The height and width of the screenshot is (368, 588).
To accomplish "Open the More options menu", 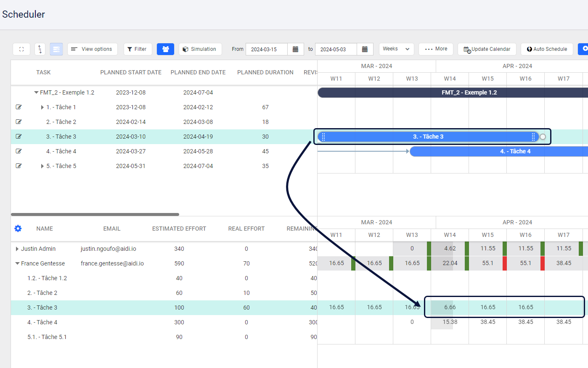I will [x=436, y=49].
